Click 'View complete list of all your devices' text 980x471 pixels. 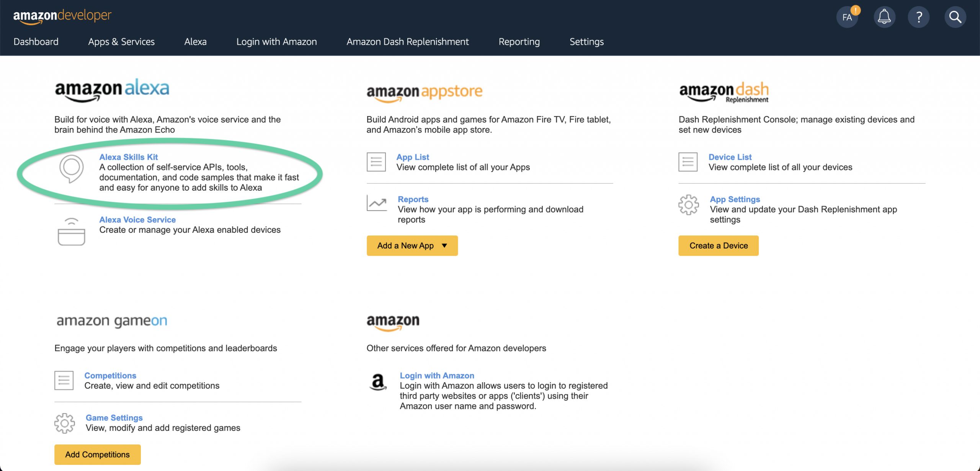781,167
